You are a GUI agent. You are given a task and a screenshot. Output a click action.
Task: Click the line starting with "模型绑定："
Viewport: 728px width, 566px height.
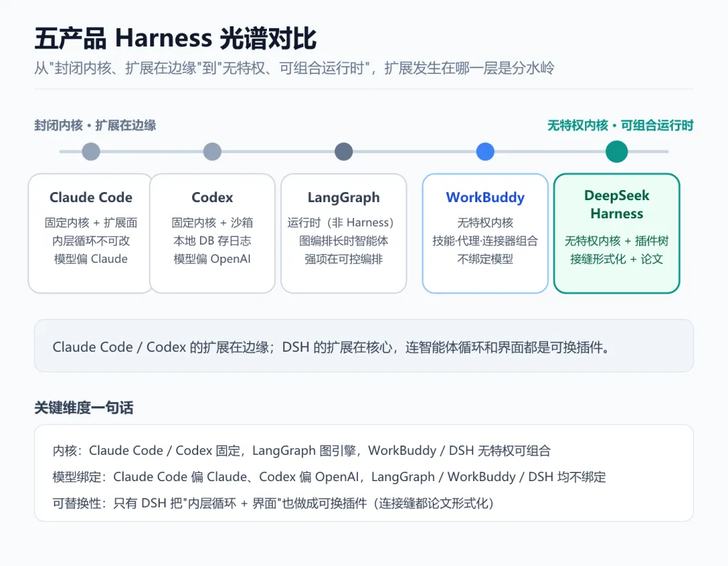click(x=329, y=477)
